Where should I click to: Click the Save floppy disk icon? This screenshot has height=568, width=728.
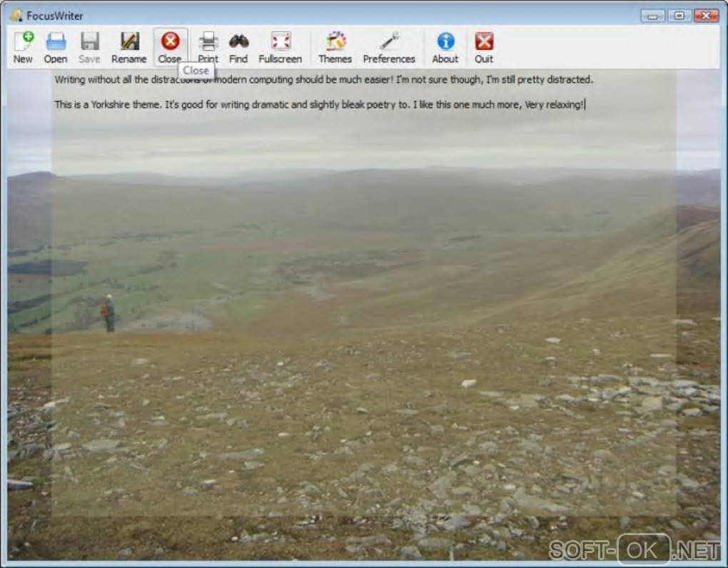tap(90, 47)
